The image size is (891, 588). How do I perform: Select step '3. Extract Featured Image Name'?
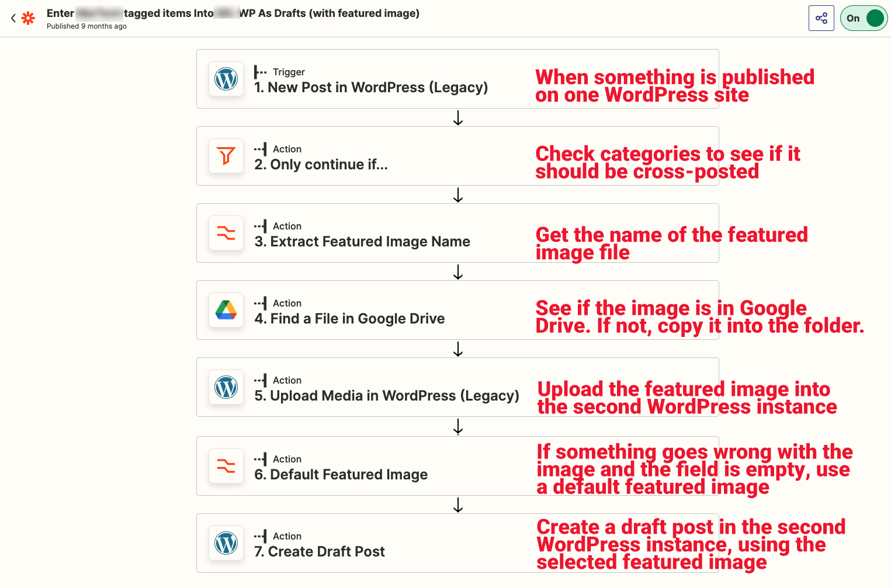tap(362, 242)
